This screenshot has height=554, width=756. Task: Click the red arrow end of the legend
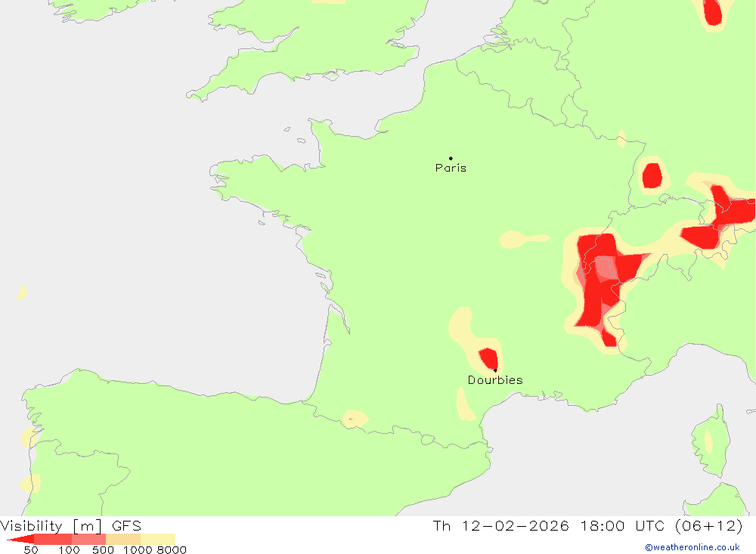coord(20,540)
